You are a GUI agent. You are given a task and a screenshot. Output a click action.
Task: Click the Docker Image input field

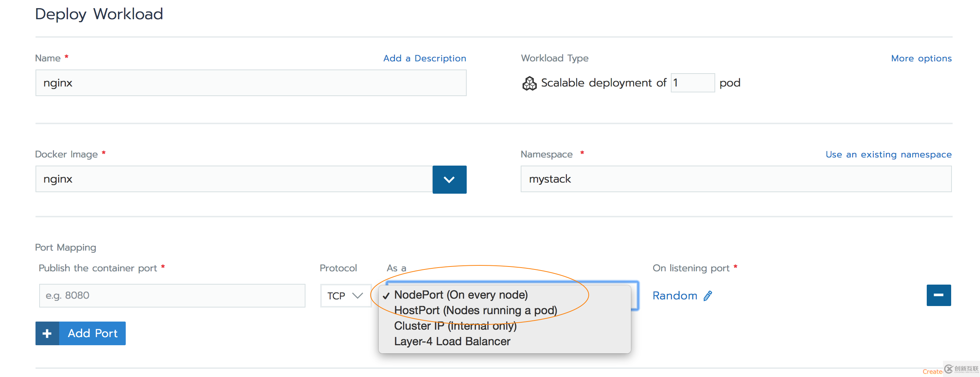coord(234,179)
